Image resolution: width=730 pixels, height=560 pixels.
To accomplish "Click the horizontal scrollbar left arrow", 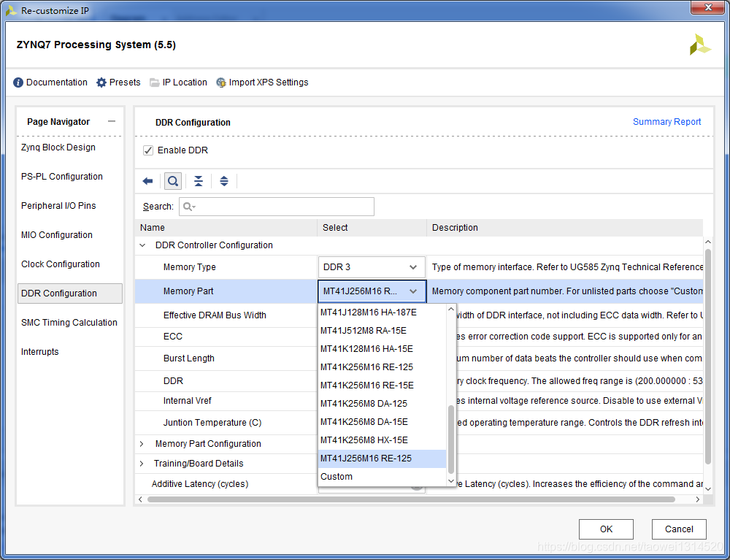I will pos(141,499).
